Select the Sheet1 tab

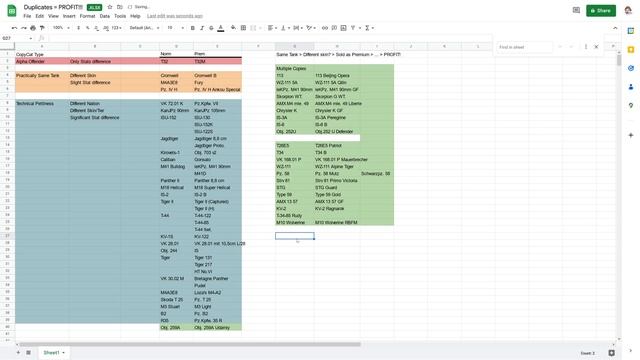tap(53, 353)
